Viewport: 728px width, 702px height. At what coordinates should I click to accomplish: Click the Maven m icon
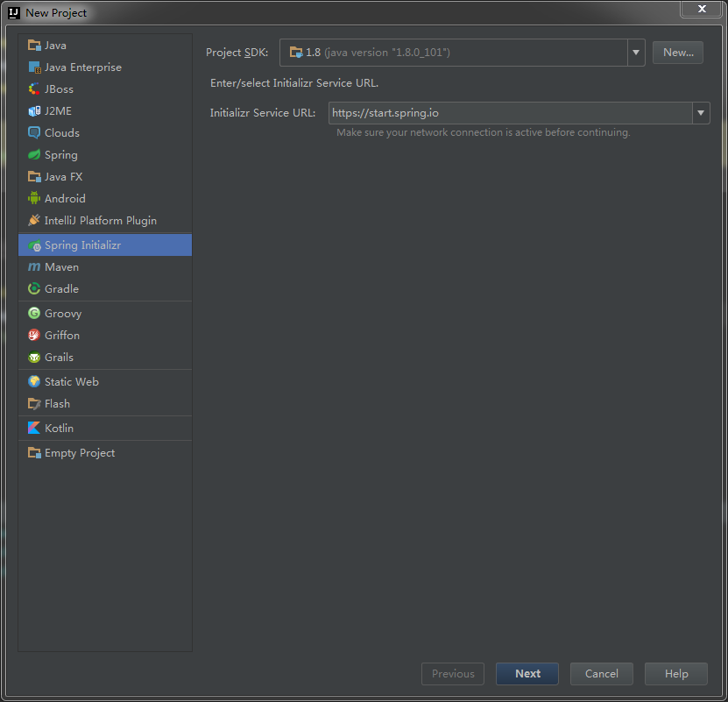[34, 266]
